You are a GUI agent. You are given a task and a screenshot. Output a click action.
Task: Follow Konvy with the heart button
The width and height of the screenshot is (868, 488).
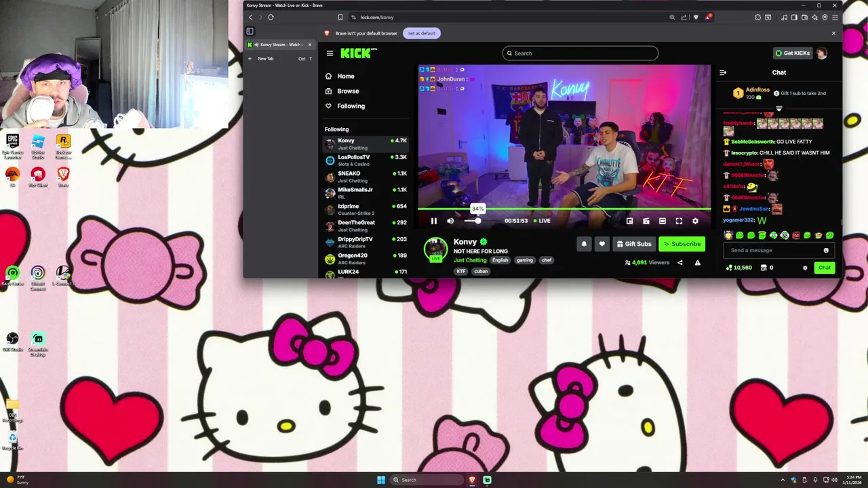(601, 244)
